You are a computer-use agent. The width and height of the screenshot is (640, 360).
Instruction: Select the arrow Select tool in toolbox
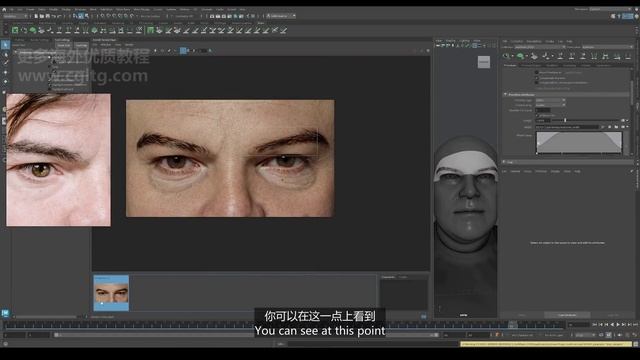pos(5,45)
